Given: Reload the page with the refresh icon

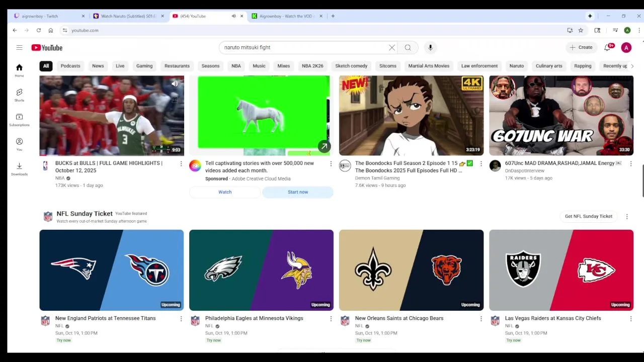Looking at the screenshot, I should point(38,30).
